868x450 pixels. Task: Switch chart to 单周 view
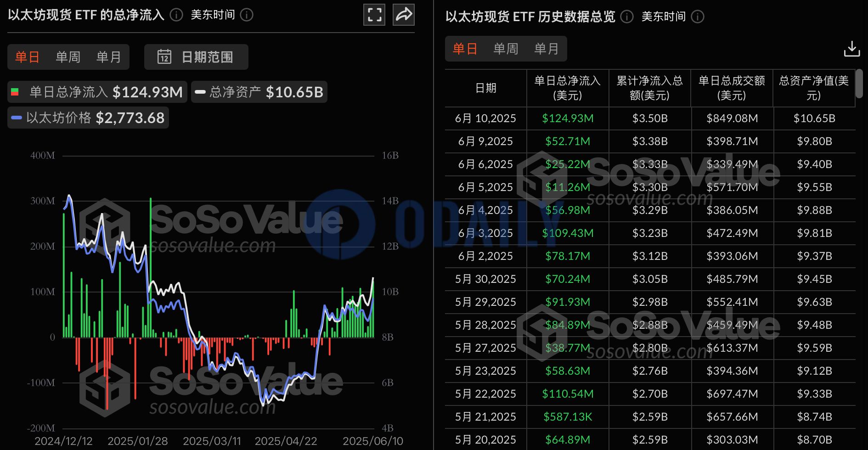pos(68,57)
